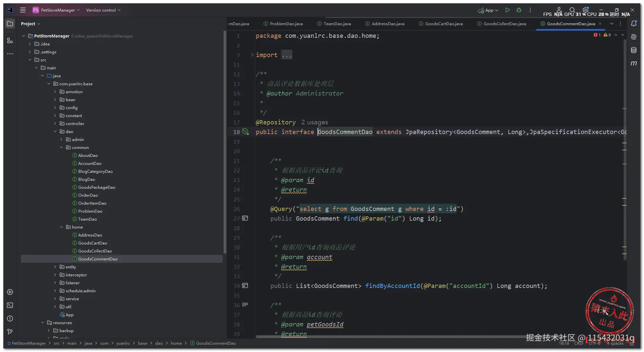Click the gutter icon on line 34

[x=245, y=286]
